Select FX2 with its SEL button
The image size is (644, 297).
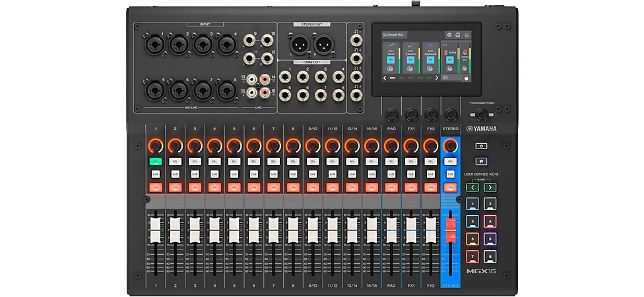point(430,162)
